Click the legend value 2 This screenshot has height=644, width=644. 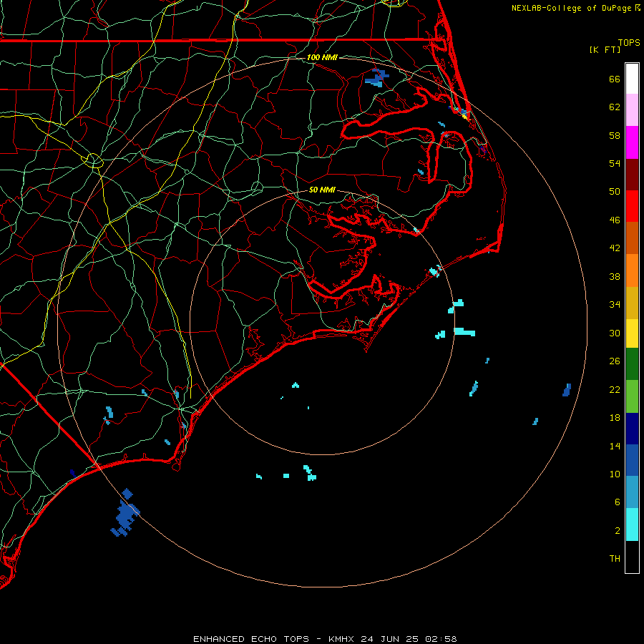pyautogui.click(x=618, y=531)
